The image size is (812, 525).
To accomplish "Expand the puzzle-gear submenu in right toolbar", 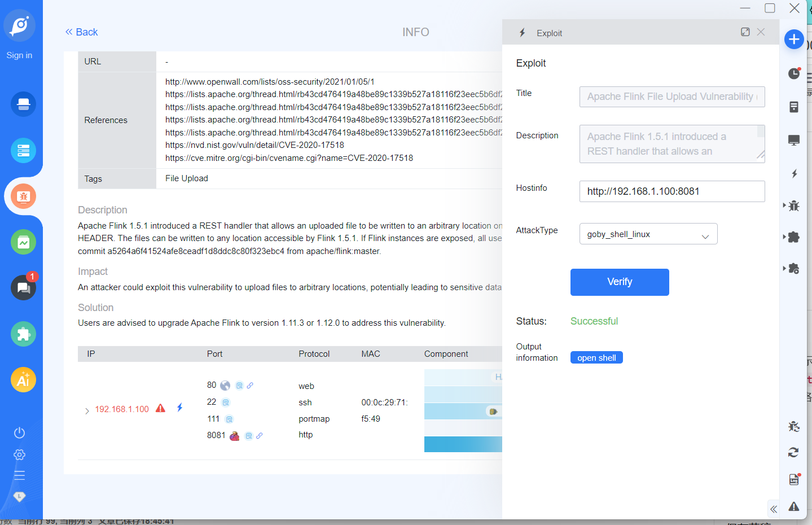I will tap(784, 268).
